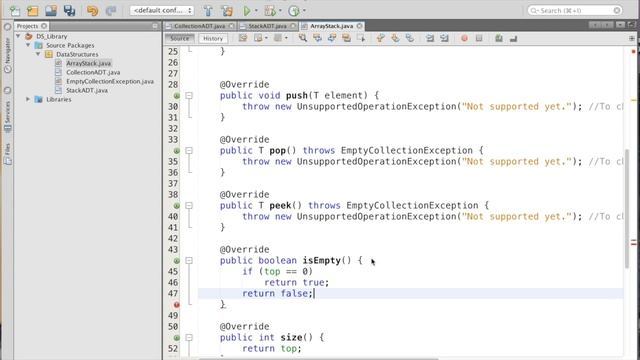Open the Profile project dropdown arrow
The height and width of the screenshot is (360, 640).
coord(304,11)
